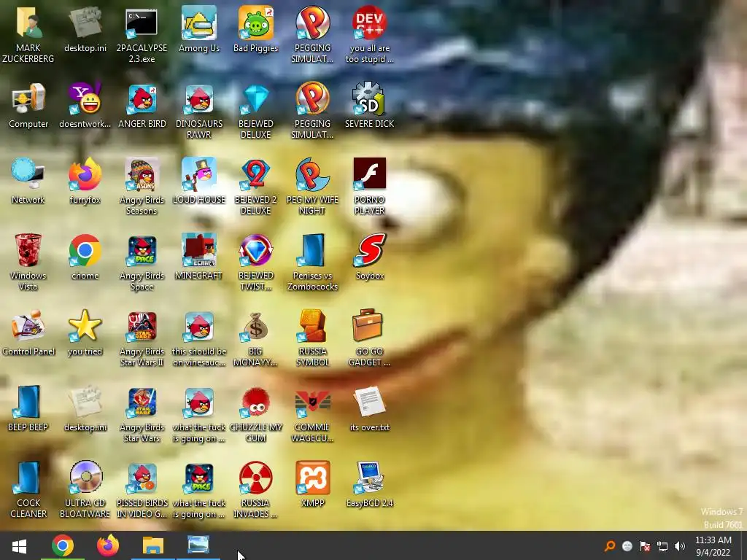Open Chrome from the taskbar
This screenshot has width=747, height=560.
63,545
